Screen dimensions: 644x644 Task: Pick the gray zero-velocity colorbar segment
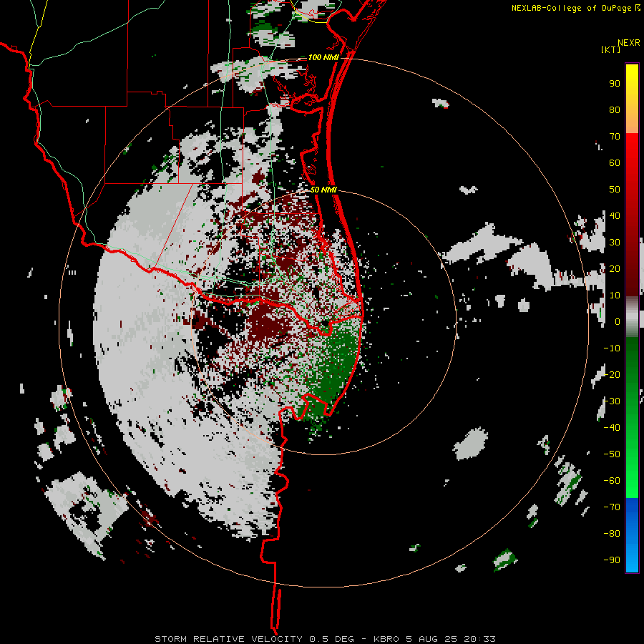[632, 317]
